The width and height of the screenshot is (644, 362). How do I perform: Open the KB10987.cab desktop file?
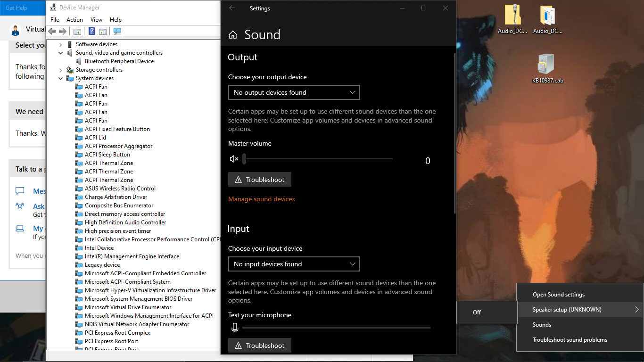click(x=547, y=69)
